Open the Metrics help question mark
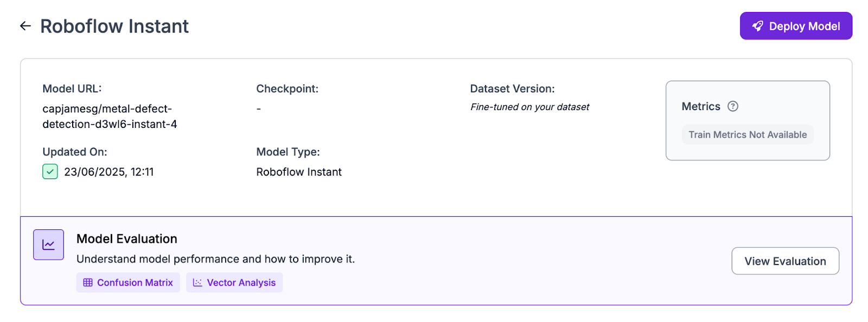 pos(733,106)
